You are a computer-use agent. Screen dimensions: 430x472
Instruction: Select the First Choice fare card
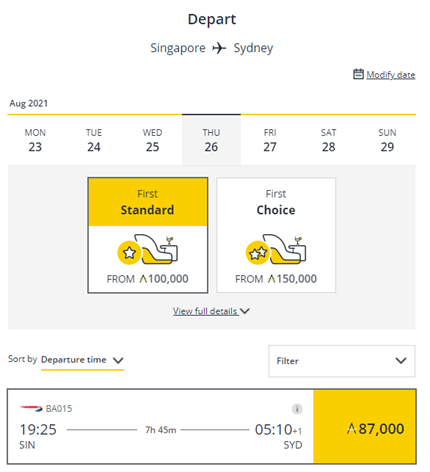(276, 235)
